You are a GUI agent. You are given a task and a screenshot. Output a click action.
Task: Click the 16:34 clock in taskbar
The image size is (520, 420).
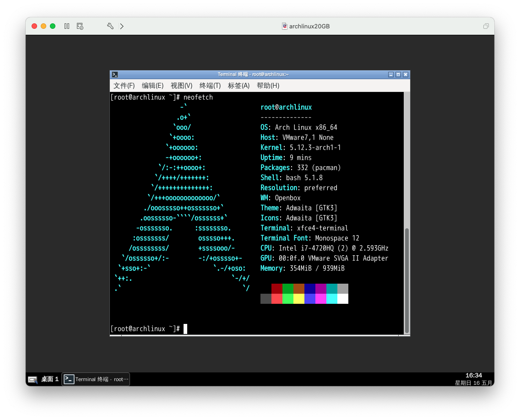474,376
